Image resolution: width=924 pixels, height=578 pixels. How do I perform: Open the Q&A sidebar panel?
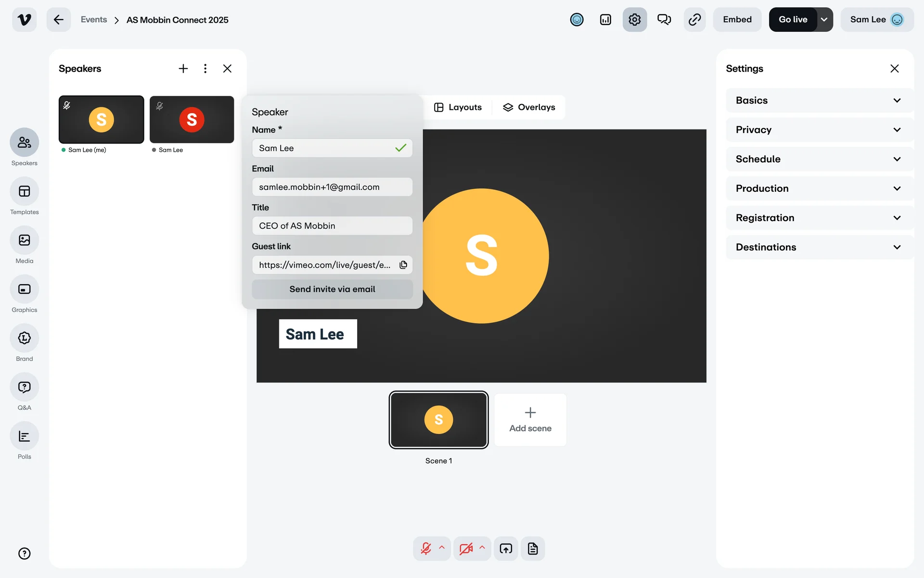pos(24,387)
